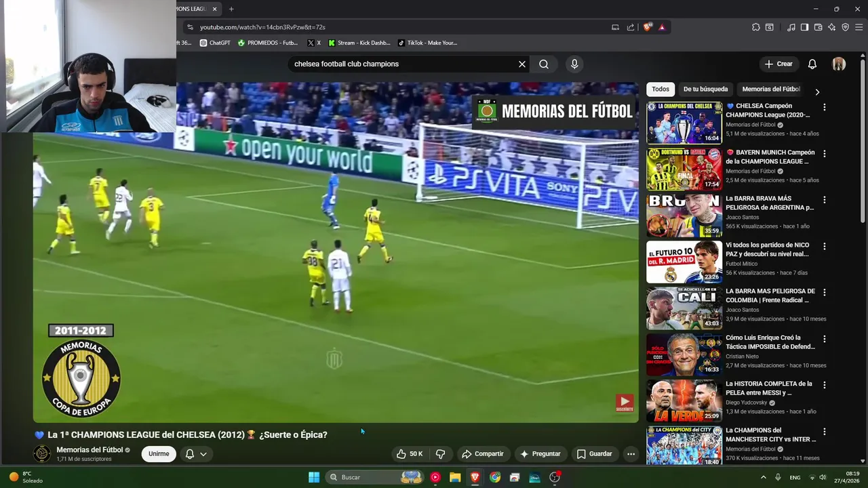Open Brave Wallet icon
This screenshot has width=868, height=488.
pos(818,27)
